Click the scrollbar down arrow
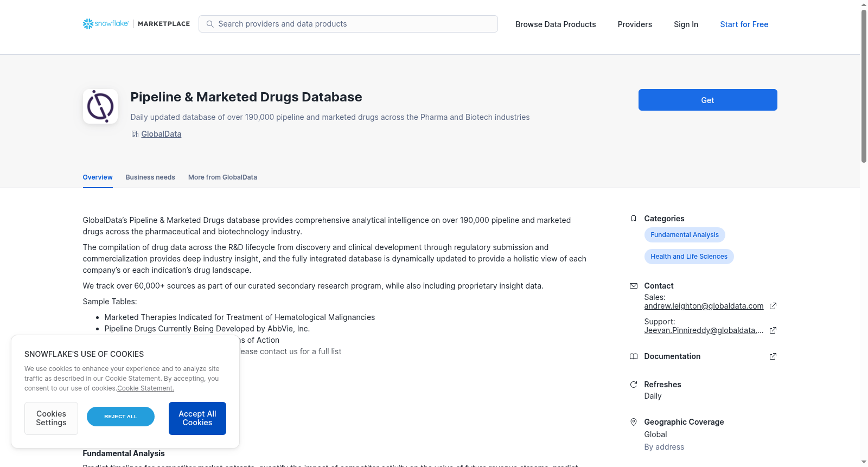This screenshot has height=467, width=868. [x=864, y=462]
